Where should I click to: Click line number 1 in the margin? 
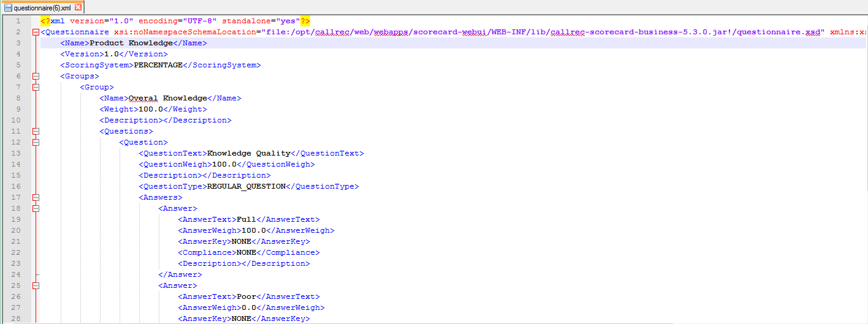tap(18, 21)
